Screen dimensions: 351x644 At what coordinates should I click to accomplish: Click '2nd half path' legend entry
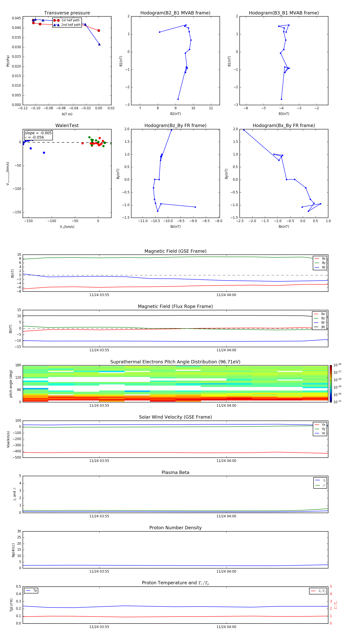(x=67, y=25)
